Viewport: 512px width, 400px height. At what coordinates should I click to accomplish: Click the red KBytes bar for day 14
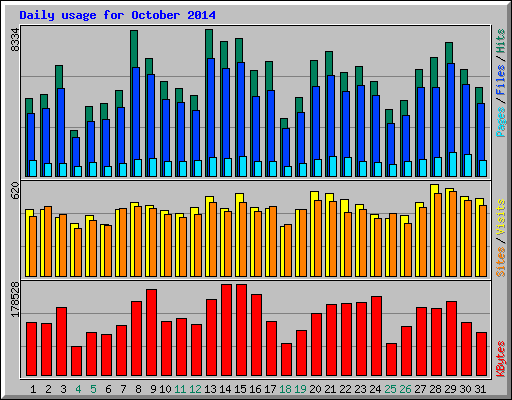click(226, 330)
